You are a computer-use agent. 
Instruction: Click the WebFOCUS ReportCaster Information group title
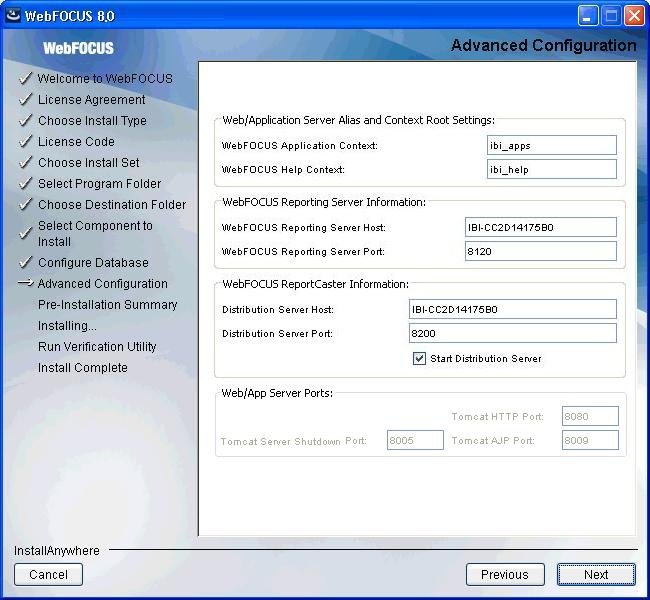315,284
